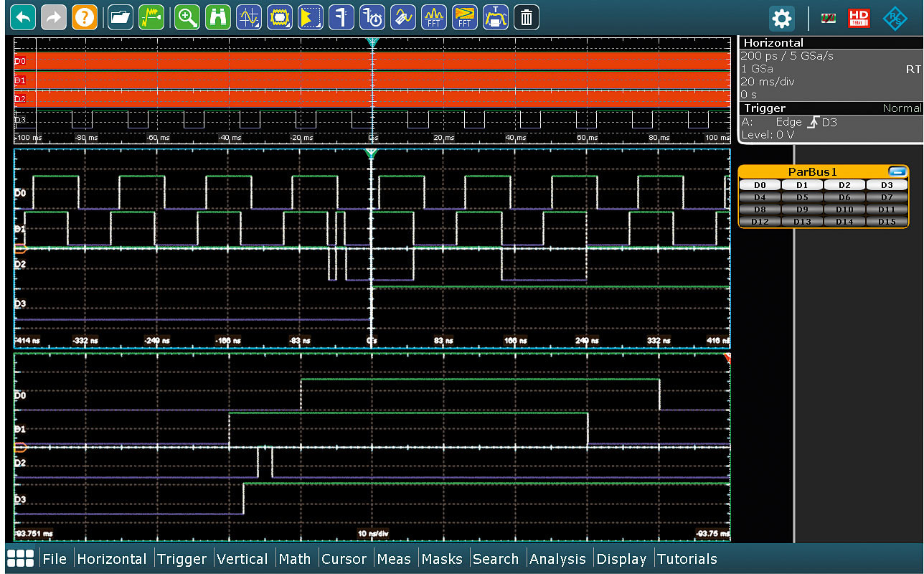The height and width of the screenshot is (574, 924).
Task: Toggle bit D3 in ParBus1
Action: click(x=887, y=184)
